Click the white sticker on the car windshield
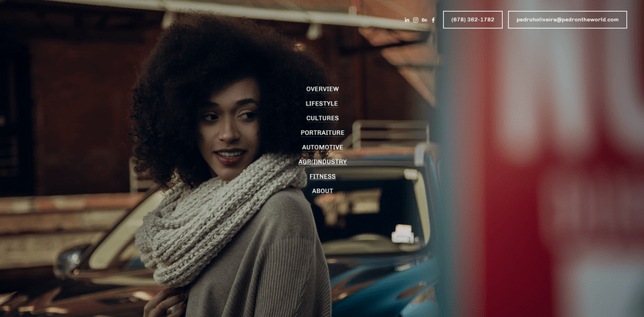This screenshot has height=317, width=644. pyautogui.click(x=402, y=234)
